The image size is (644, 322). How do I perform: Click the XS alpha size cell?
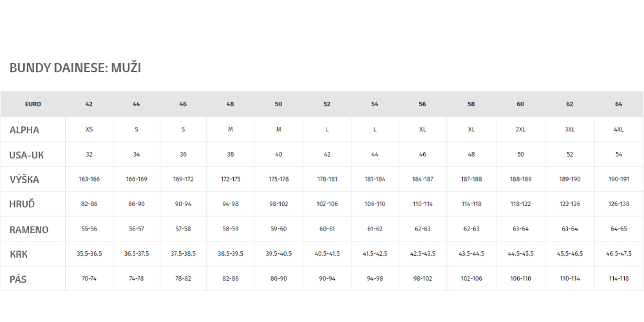(x=89, y=129)
